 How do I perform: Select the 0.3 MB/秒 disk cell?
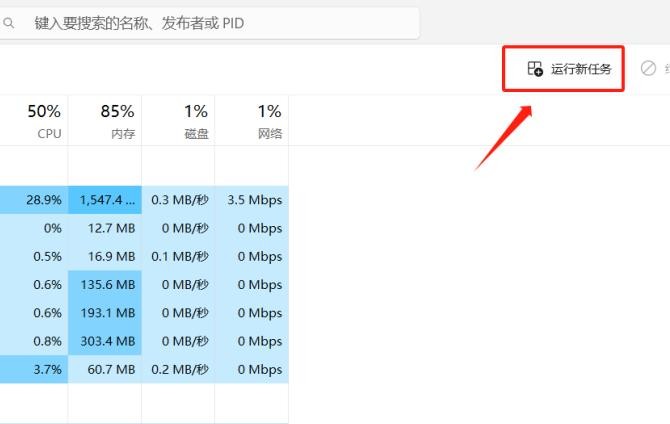click(179, 200)
